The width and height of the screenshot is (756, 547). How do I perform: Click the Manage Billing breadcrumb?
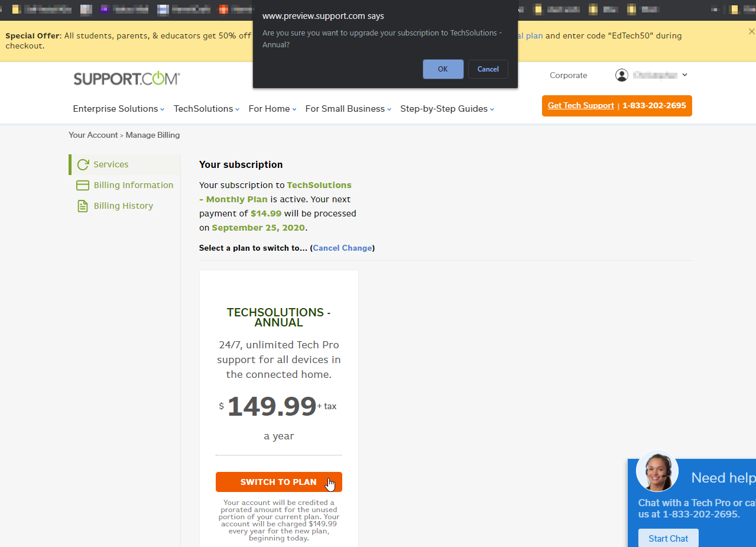point(153,135)
